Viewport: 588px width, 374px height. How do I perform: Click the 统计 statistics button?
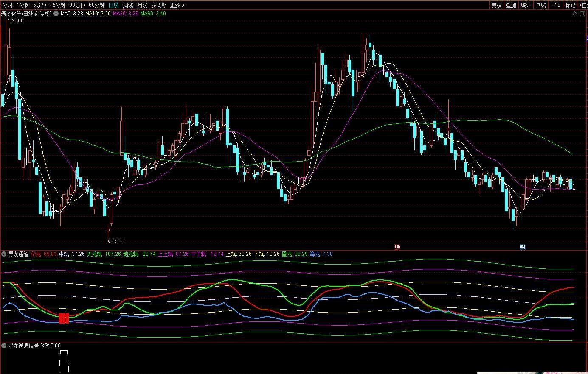pyautogui.click(x=526, y=5)
